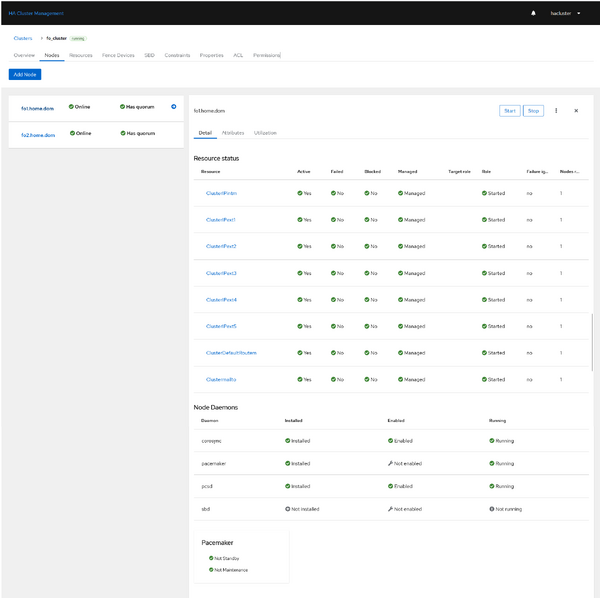
Task: Select the Detail tab in node panel
Action: pos(205,133)
